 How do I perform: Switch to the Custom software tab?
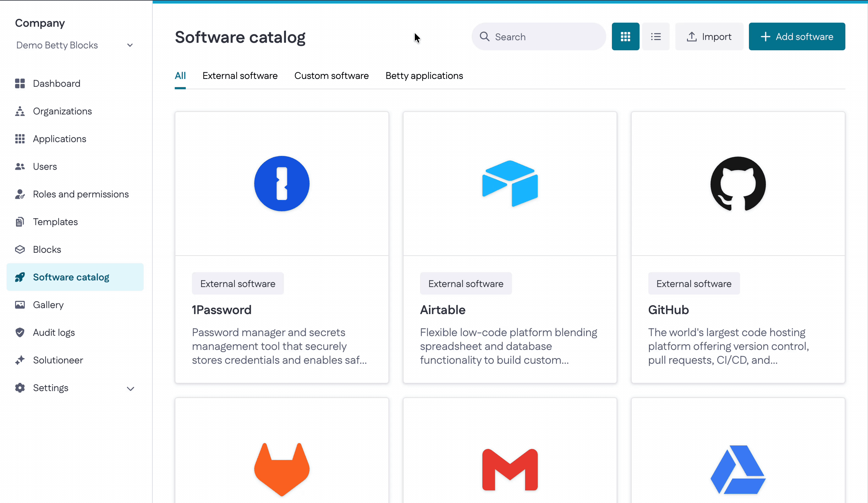(331, 75)
